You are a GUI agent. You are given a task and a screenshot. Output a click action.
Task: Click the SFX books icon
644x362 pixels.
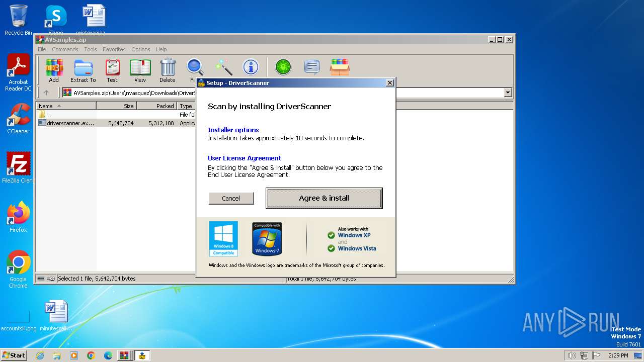[x=340, y=67]
